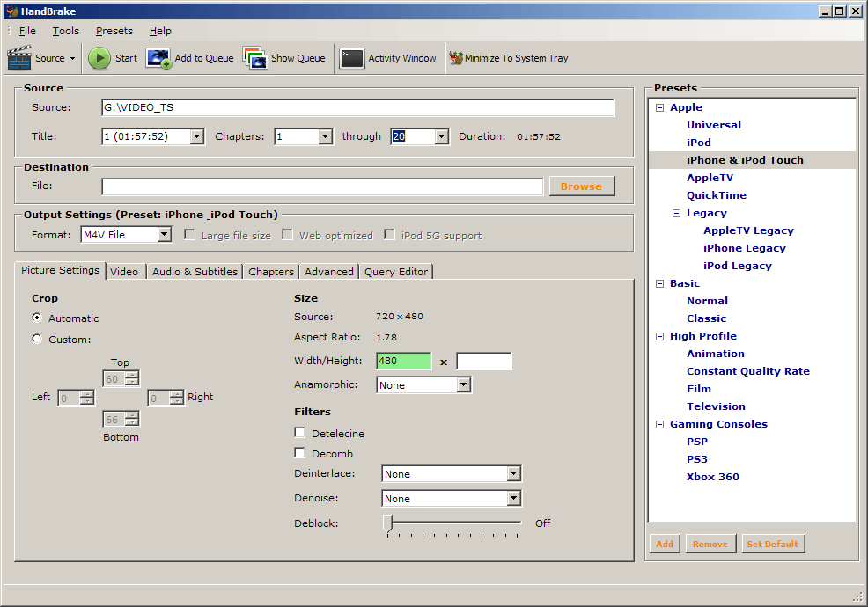Select the AppleTV preset
Viewport: 868px width, 607px height.
click(x=710, y=179)
